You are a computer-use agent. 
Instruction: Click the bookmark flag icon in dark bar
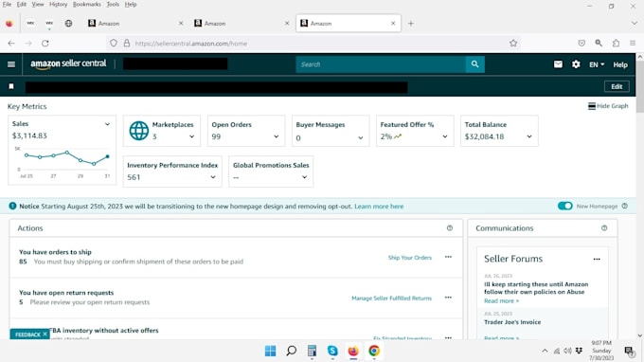[11, 86]
